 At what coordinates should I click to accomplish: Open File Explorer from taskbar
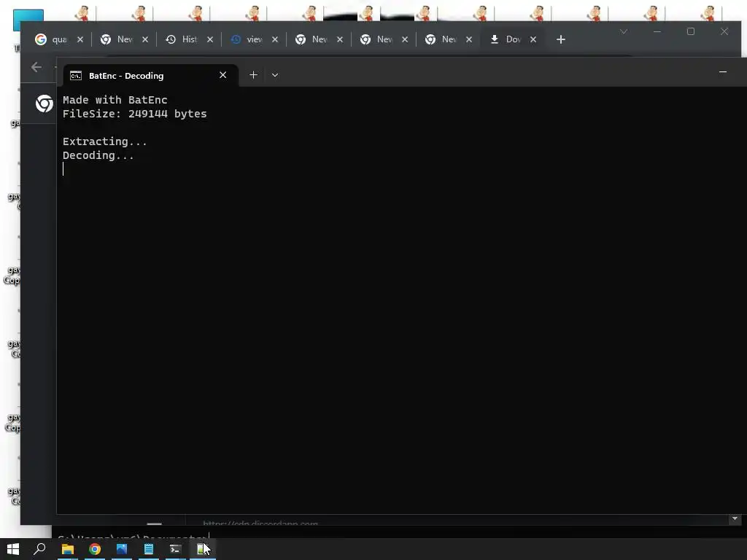pyautogui.click(x=68, y=550)
